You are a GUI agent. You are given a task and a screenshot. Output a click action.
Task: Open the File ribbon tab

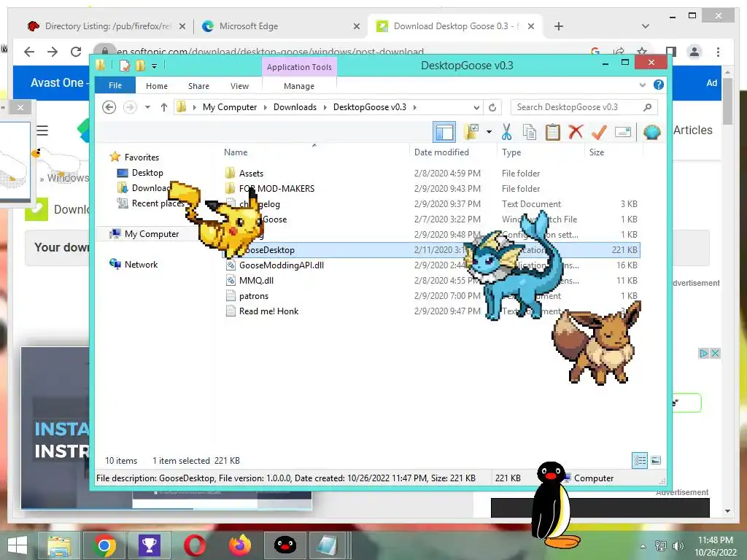115,85
